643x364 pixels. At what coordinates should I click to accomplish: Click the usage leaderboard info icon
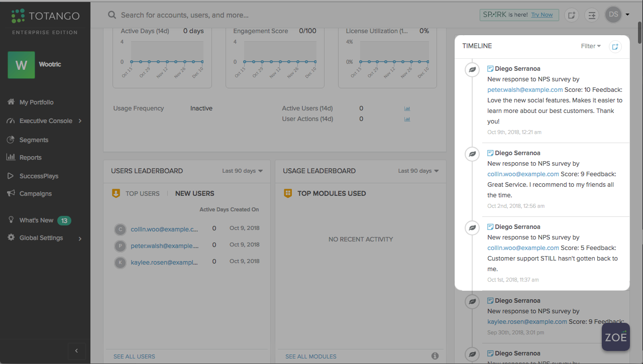(x=435, y=356)
